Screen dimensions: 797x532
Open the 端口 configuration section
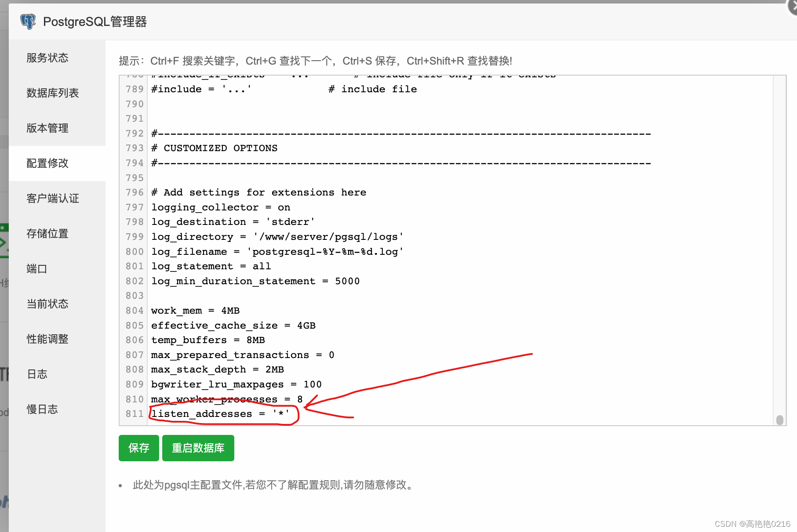[36, 268]
